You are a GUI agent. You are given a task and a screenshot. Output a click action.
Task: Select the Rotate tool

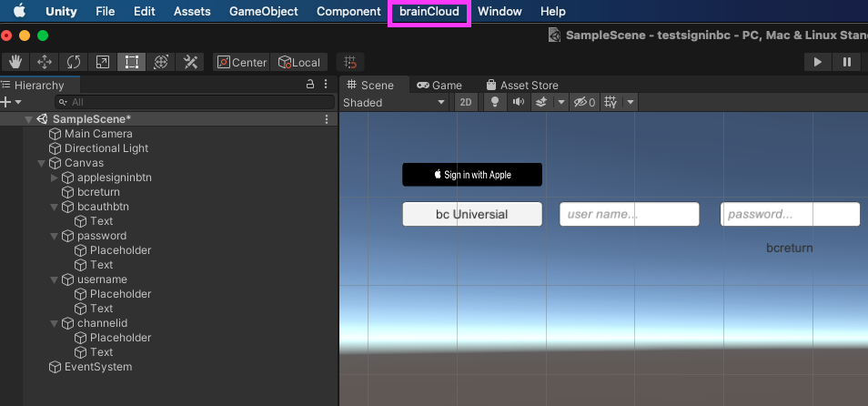74,62
